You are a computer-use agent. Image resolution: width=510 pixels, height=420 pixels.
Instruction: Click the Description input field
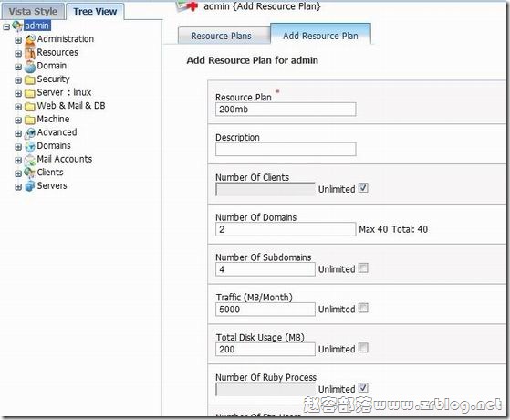point(286,150)
